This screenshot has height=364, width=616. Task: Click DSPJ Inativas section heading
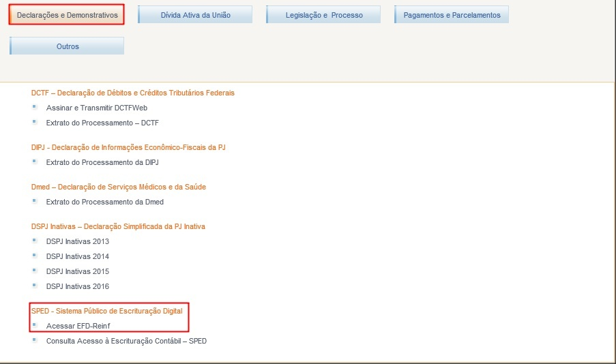pyautogui.click(x=118, y=226)
